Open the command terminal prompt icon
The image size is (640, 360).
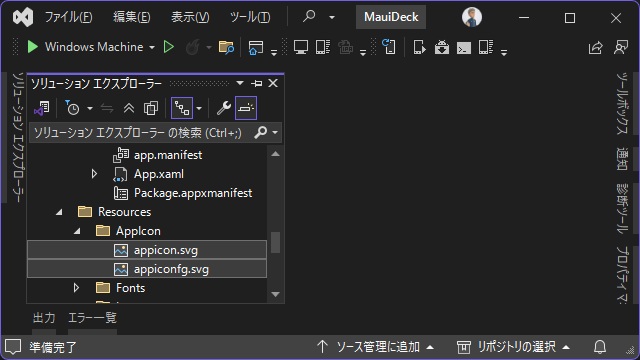[x=464, y=48]
